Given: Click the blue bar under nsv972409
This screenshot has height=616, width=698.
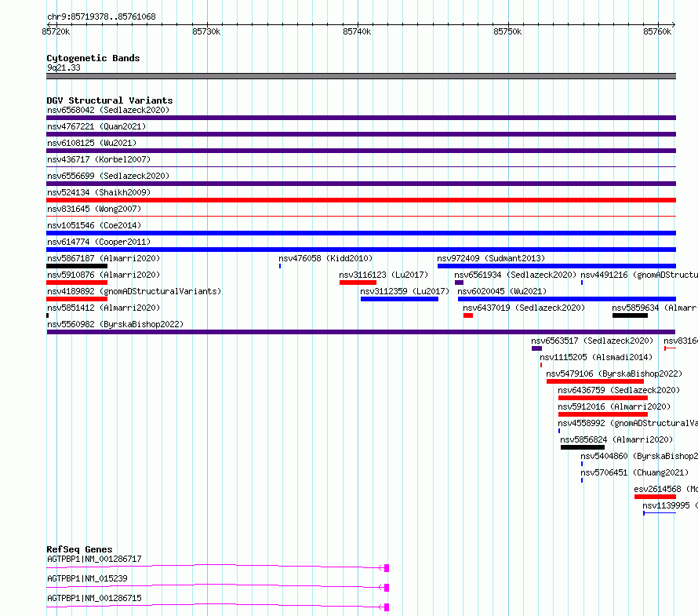Looking at the screenshot, I should (557, 266).
